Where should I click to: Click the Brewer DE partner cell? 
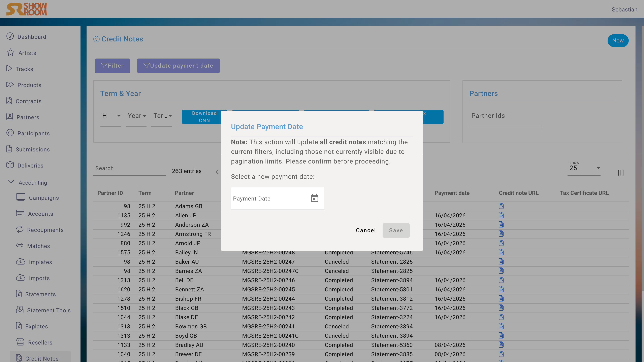(188, 354)
